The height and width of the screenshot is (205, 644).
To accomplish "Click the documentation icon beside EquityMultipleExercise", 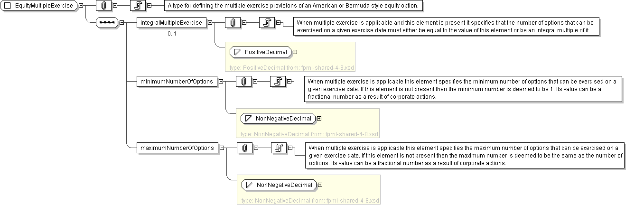I will (138, 6).
